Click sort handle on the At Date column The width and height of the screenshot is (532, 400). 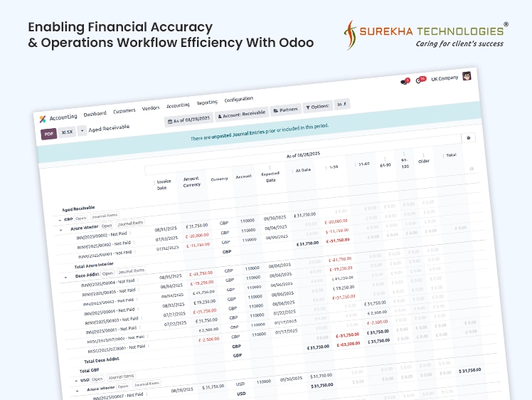click(292, 171)
